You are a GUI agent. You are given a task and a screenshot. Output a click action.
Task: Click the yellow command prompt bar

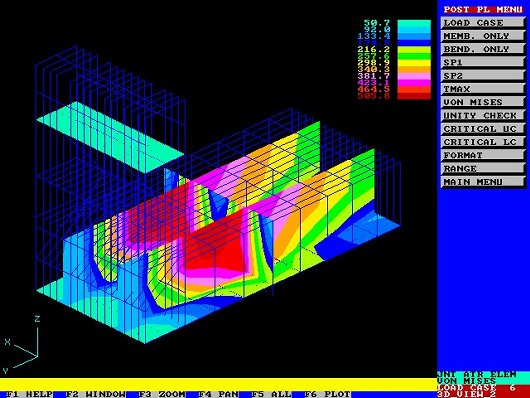218,384
